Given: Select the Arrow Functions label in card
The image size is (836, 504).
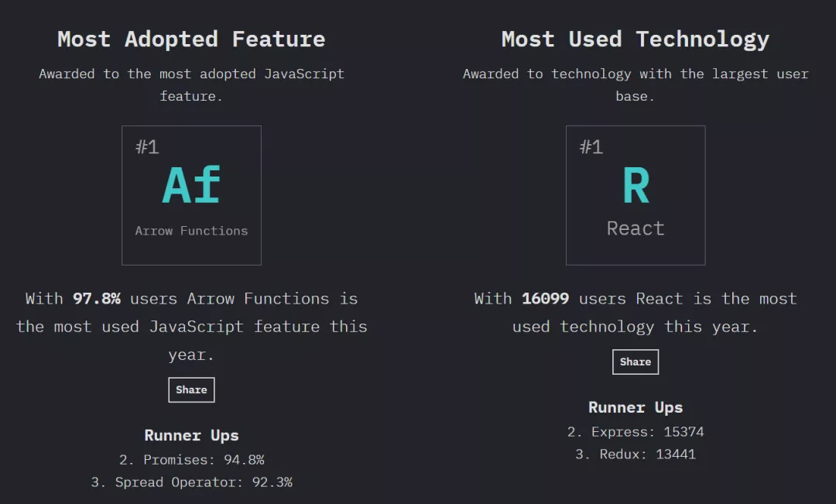Looking at the screenshot, I should (191, 231).
